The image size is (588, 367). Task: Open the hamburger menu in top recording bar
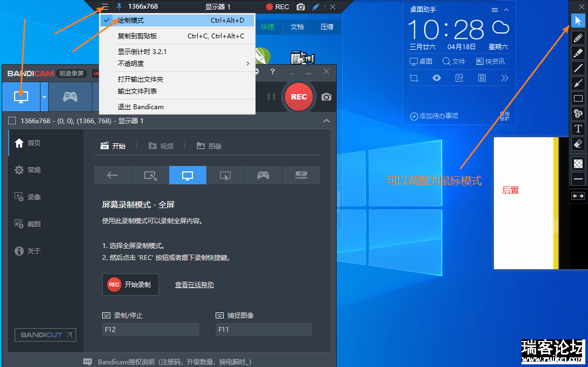(x=105, y=6)
